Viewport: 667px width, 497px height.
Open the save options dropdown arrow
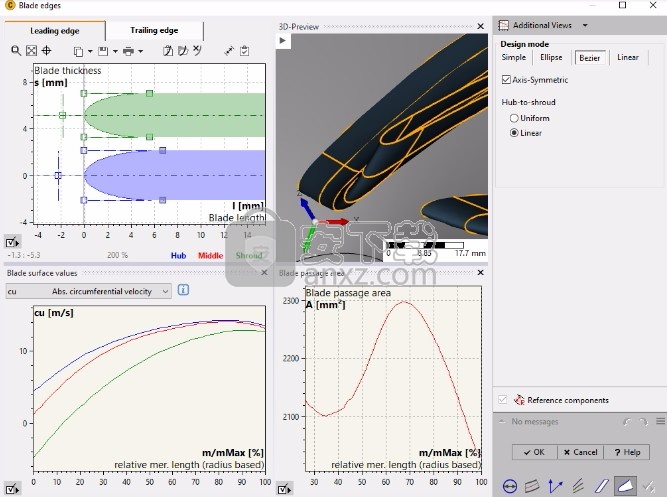pos(115,51)
